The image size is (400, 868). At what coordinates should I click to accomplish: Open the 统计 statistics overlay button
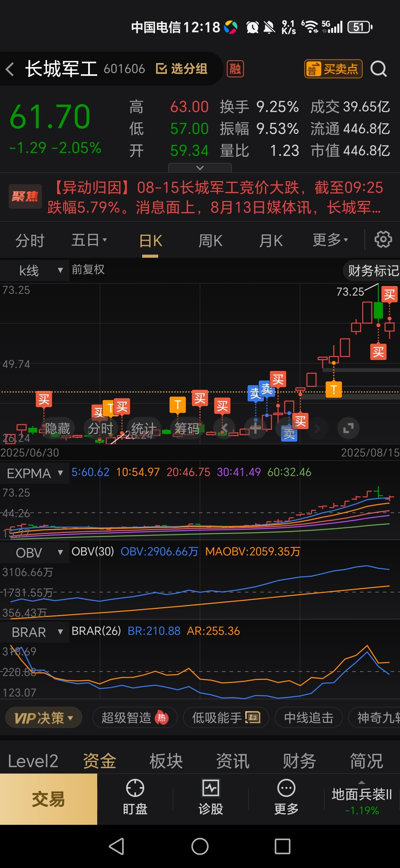144,428
